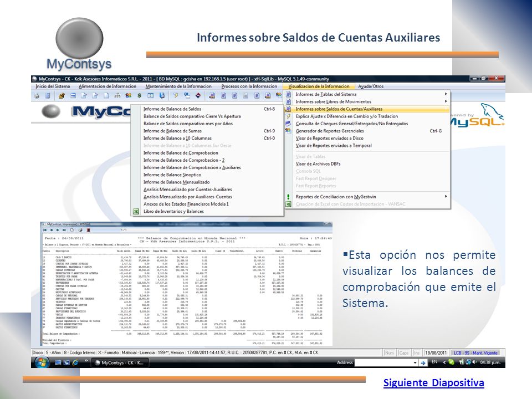Launch Internet Explorer from quick launch
Screen dimensions: 532x399
[75, 362]
